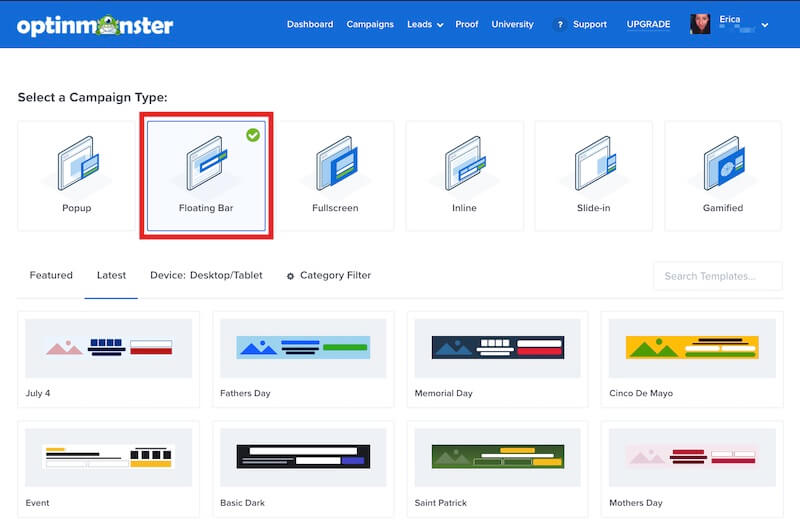Click the UPGRADE link

(x=648, y=24)
